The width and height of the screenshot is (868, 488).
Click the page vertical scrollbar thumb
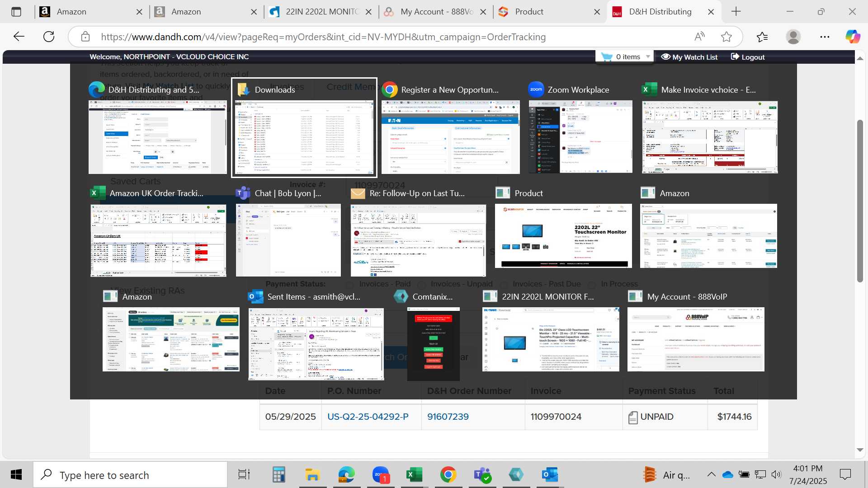860,201
